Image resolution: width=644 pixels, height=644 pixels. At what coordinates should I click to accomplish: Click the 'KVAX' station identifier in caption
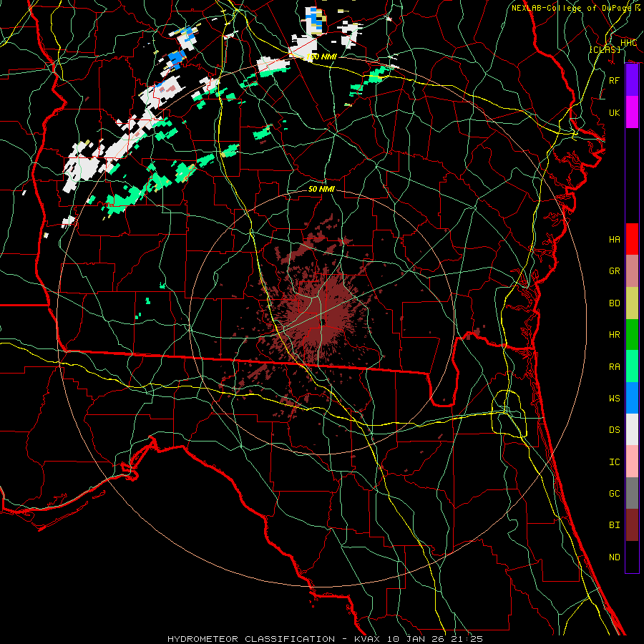click(x=366, y=639)
